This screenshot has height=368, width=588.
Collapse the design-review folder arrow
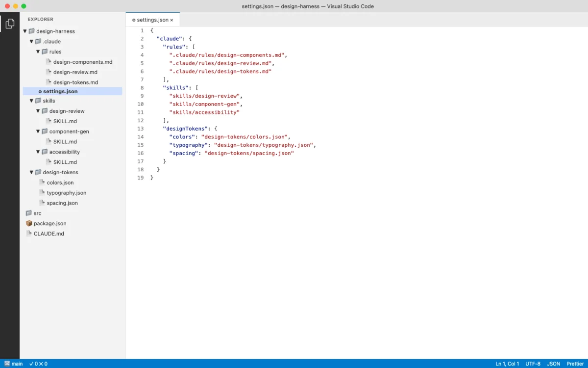click(x=38, y=111)
